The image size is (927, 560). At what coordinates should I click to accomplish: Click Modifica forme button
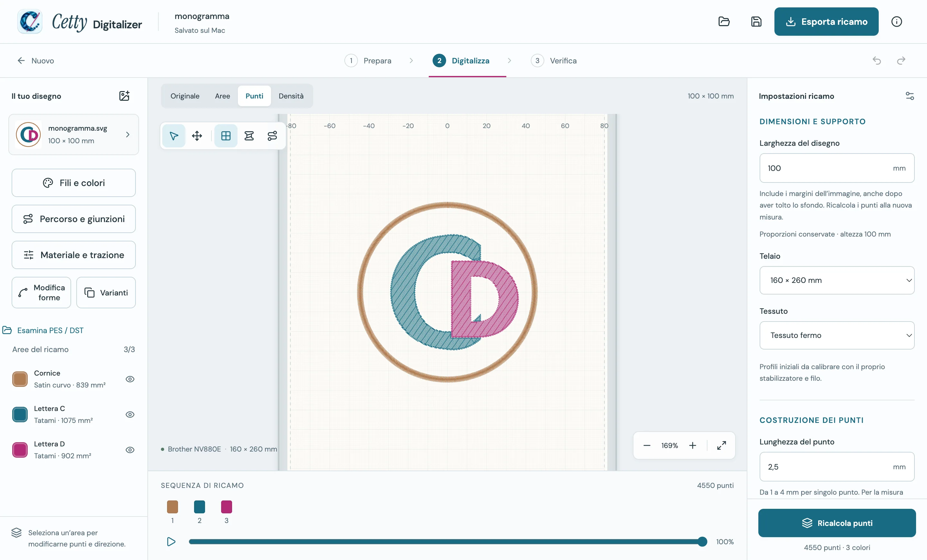click(x=41, y=293)
